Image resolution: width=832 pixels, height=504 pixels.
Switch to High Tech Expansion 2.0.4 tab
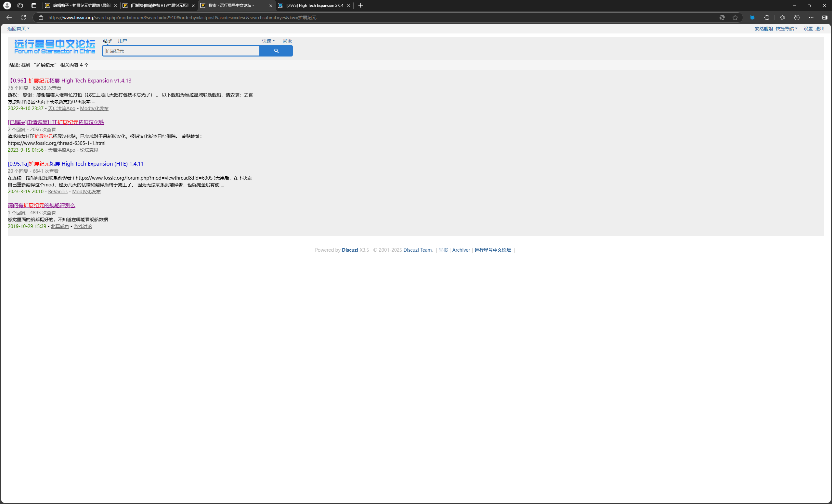[x=314, y=6]
